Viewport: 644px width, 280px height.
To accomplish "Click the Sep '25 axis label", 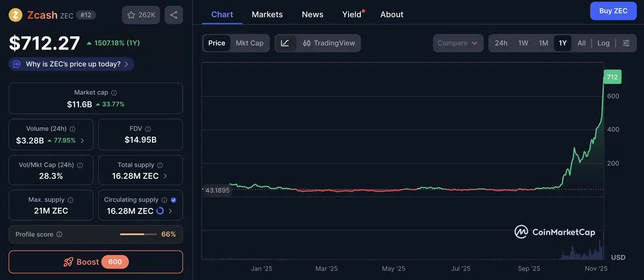I will point(529,269).
